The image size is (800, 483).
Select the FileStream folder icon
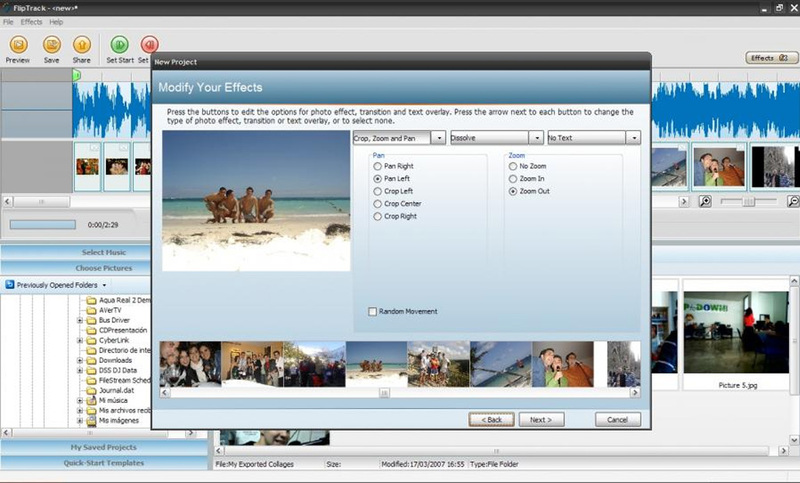91,380
